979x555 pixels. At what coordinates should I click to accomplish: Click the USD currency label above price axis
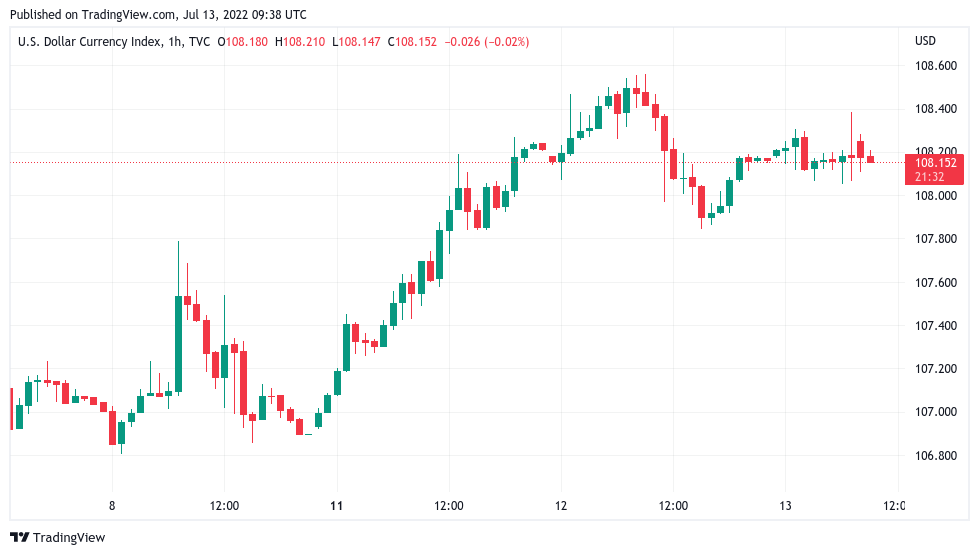click(x=925, y=41)
